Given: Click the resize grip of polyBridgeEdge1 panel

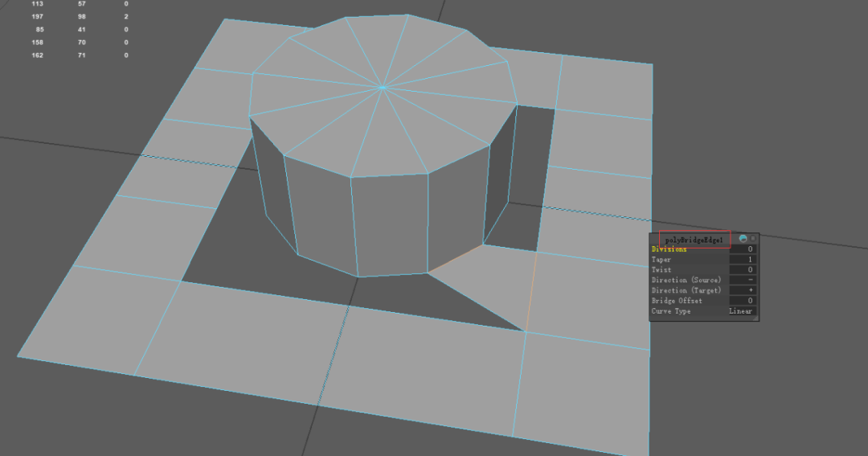Looking at the screenshot, I should 755,318.
